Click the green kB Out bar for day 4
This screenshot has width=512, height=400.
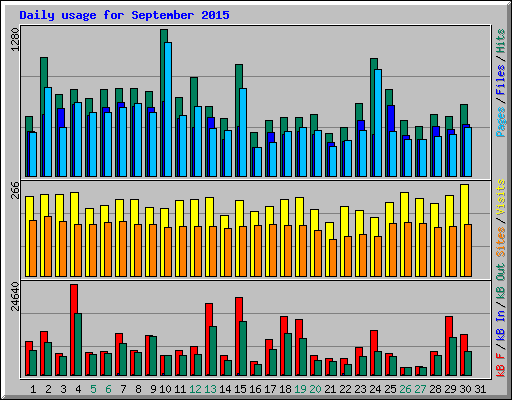78,344
